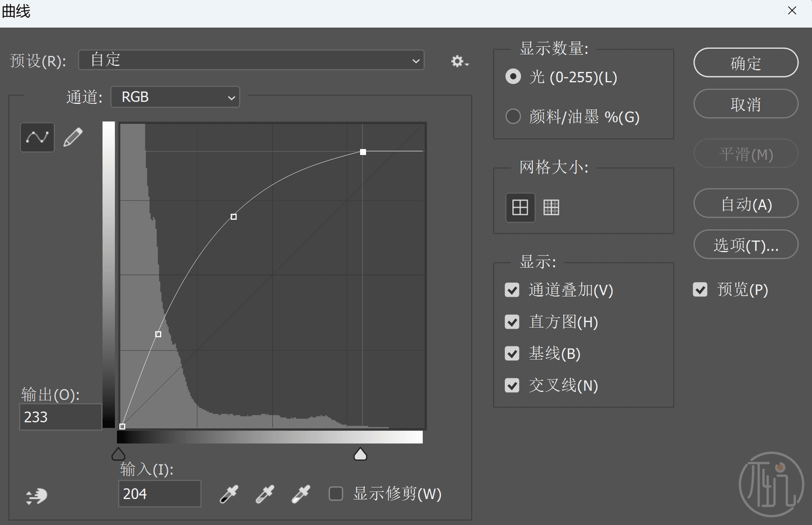The image size is (812, 525).
Task: Open the preset options gear menu
Action: 460,61
